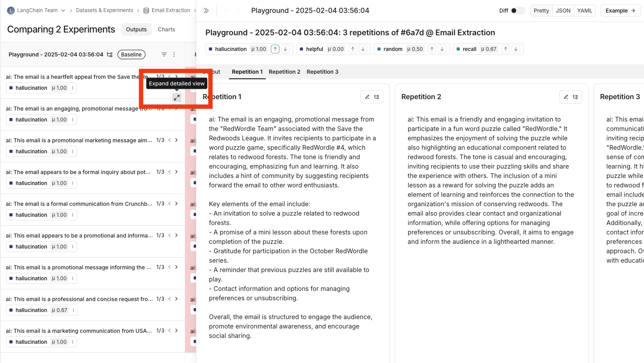Edit Repetition 1 output via pencil icon
The image size is (644, 363).
(x=367, y=96)
